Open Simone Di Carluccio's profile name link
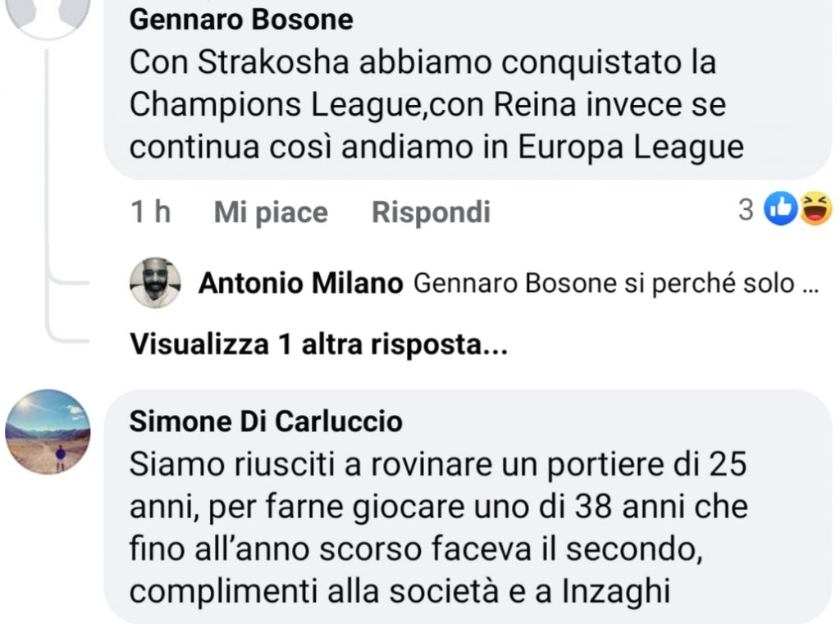Viewport: 840px width, 624px height. [x=266, y=421]
